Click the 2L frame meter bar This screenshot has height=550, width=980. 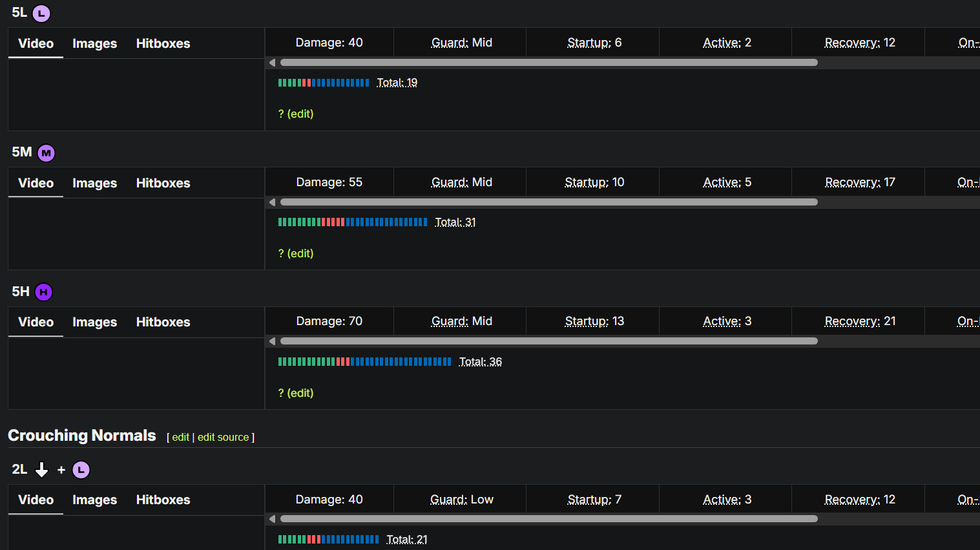click(x=328, y=540)
